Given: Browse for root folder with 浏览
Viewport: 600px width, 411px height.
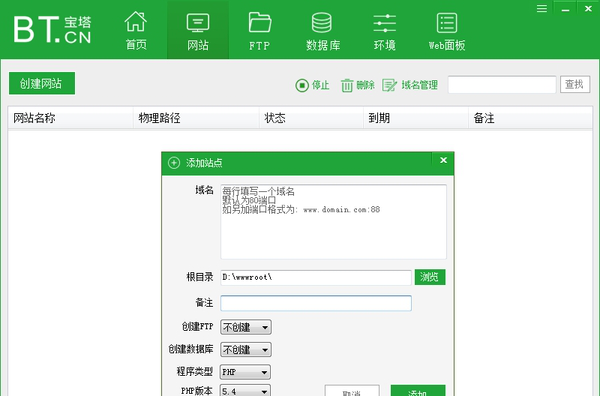Looking at the screenshot, I should click(430, 277).
